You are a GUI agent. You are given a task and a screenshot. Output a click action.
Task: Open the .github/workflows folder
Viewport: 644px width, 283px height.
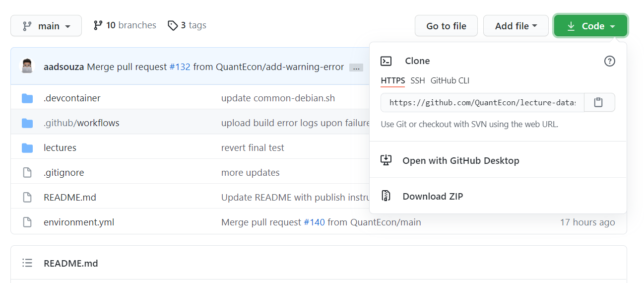click(x=81, y=123)
